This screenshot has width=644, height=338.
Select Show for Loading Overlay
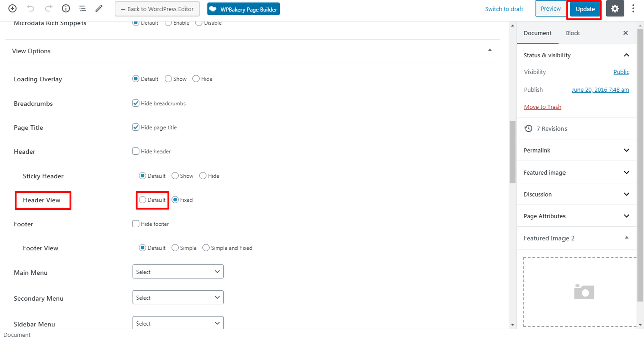click(x=168, y=79)
